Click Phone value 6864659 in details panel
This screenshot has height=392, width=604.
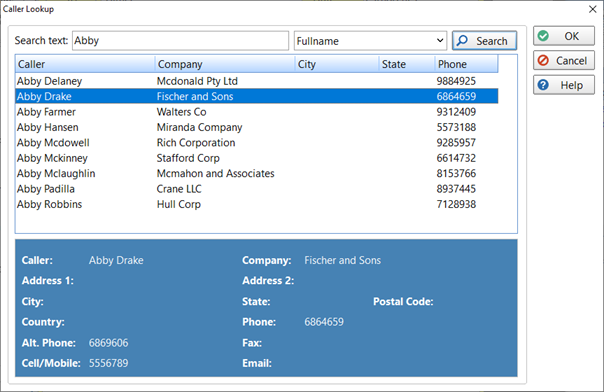click(x=324, y=322)
